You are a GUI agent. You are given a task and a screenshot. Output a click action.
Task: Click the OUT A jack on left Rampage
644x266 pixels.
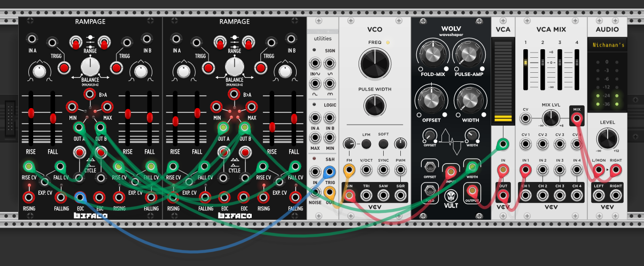pyautogui.click(x=79, y=127)
